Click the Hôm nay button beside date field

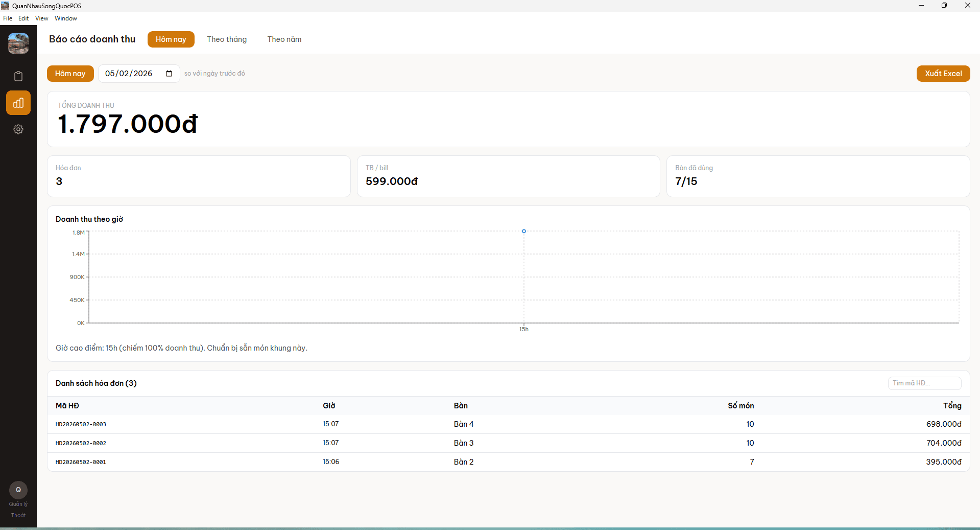(70, 74)
